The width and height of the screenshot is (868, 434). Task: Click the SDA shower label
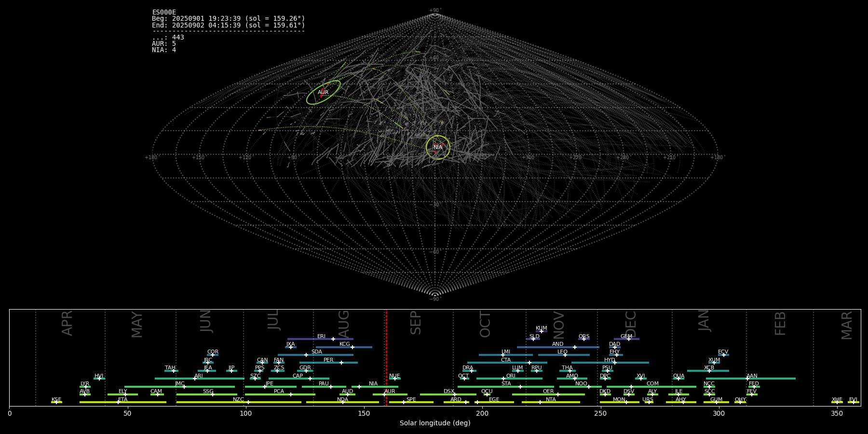[x=316, y=352]
